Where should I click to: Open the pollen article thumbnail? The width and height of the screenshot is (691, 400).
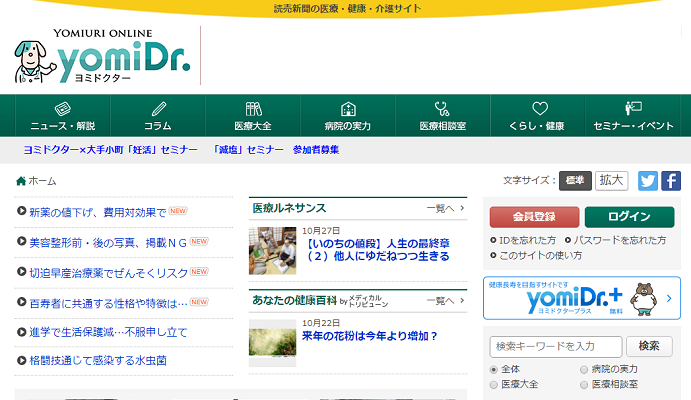[x=272, y=343]
